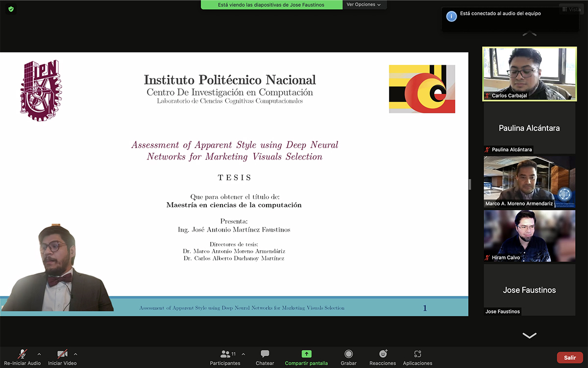Click "Centro De Investigación en Computación" on the slide
588x368 pixels.
click(230, 92)
